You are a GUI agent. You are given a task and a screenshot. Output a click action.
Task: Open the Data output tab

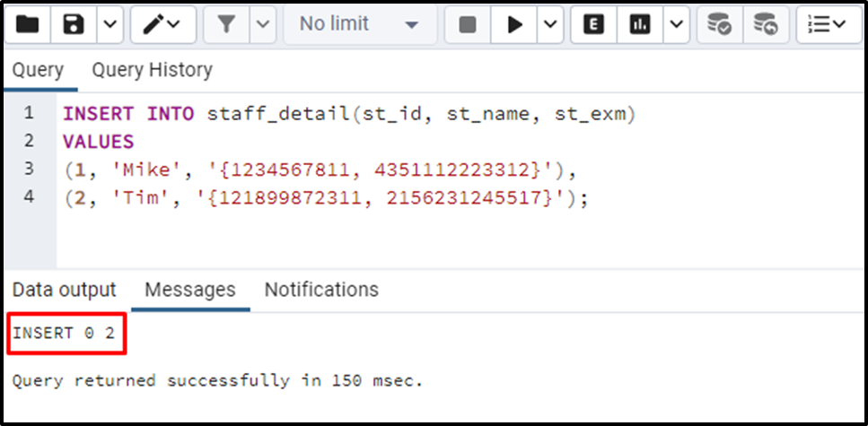pyautogui.click(x=65, y=290)
